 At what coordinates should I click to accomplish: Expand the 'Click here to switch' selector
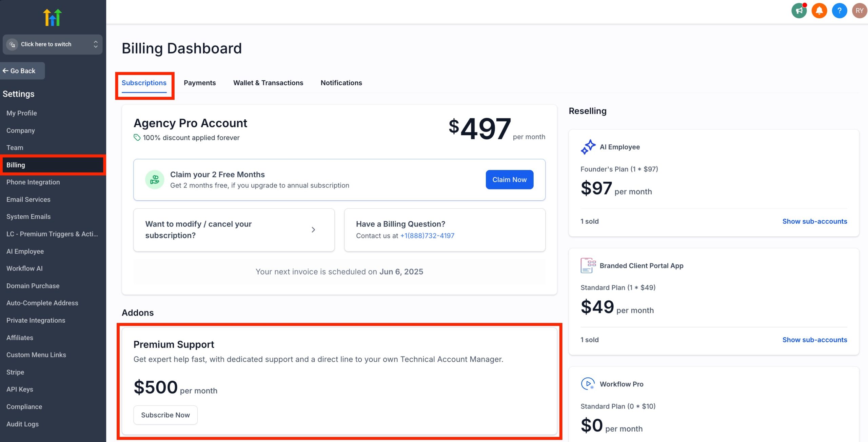95,44
